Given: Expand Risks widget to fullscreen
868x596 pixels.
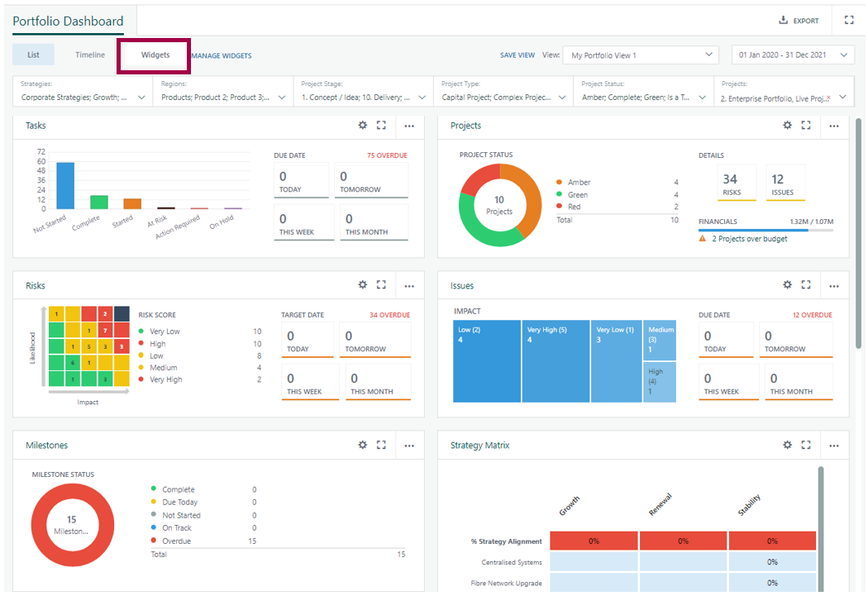Looking at the screenshot, I should pyautogui.click(x=381, y=284).
